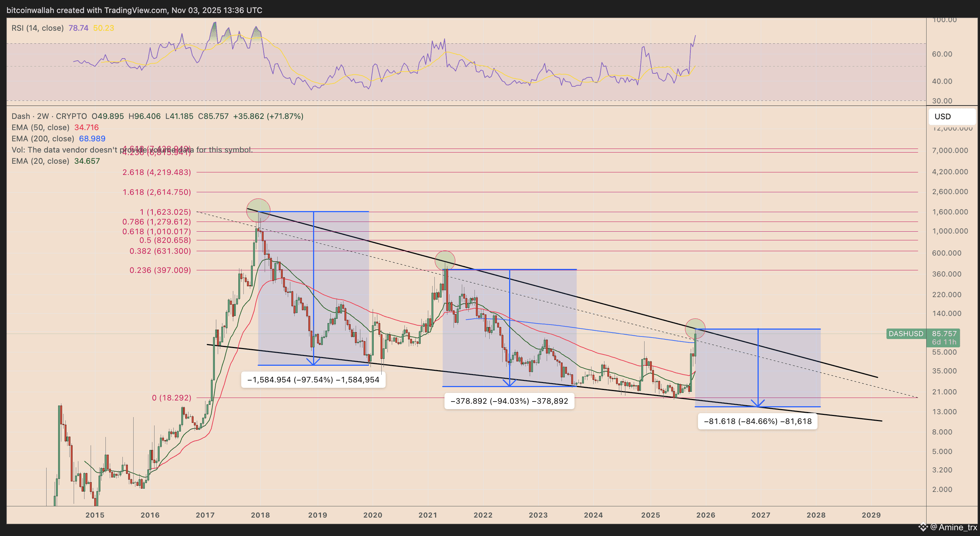Click the down arrow in 2018-2020 measure box
The image size is (980, 536).
tap(313, 360)
